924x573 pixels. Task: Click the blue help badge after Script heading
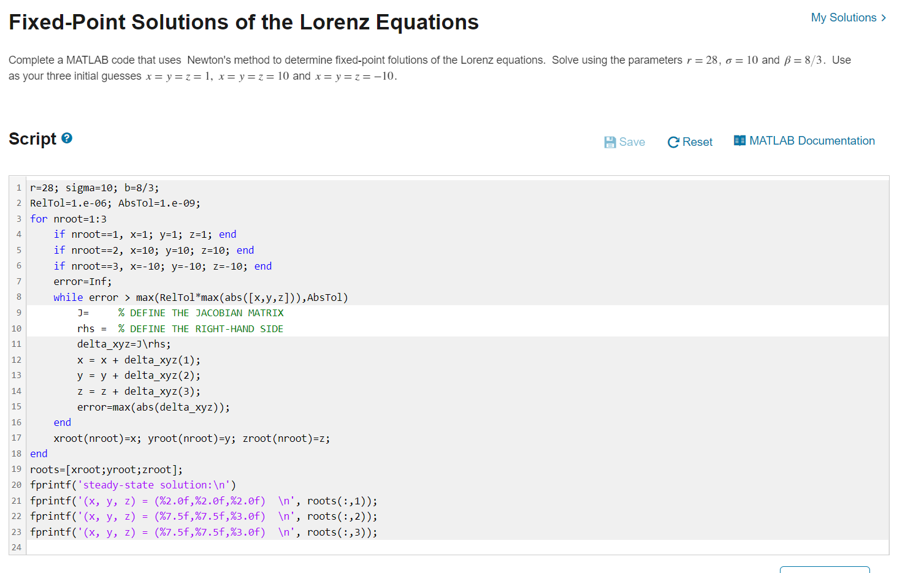click(x=66, y=138)
